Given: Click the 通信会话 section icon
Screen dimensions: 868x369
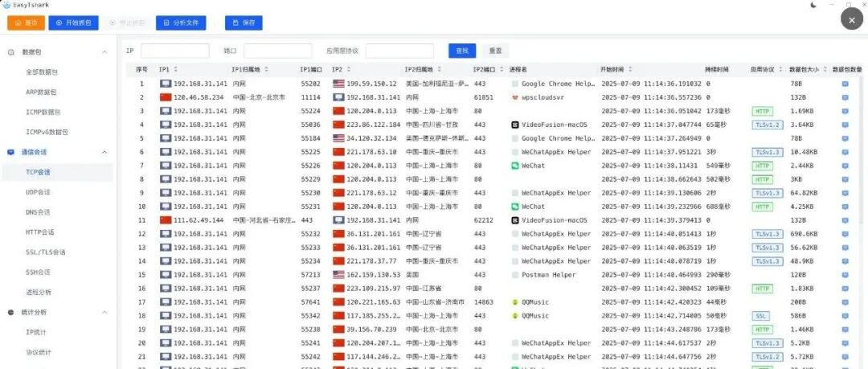Looking at the screenshot, I should [x=11, y=152].
